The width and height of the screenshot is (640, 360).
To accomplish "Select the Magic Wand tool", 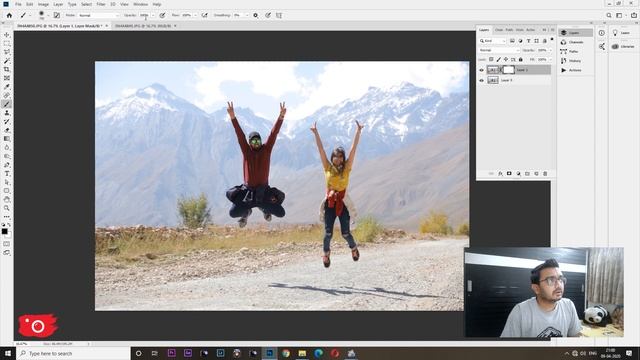I will pos(7,61).
